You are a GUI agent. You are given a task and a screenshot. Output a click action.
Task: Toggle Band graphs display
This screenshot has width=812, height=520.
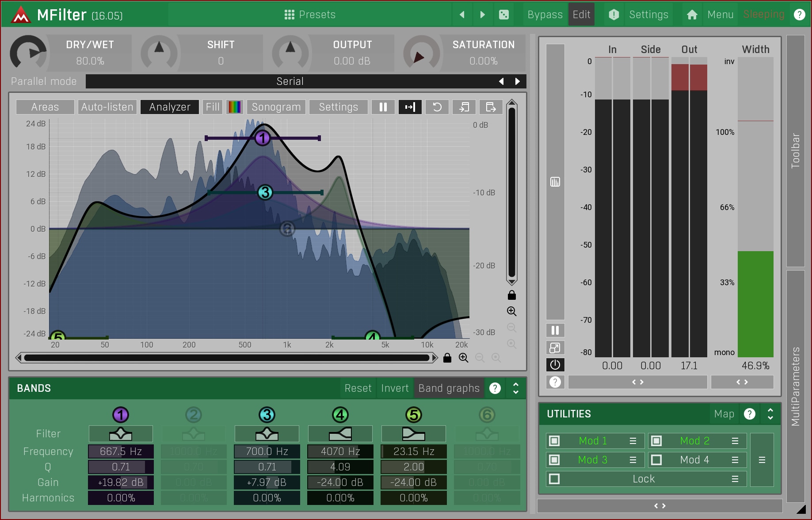[449, 388]
